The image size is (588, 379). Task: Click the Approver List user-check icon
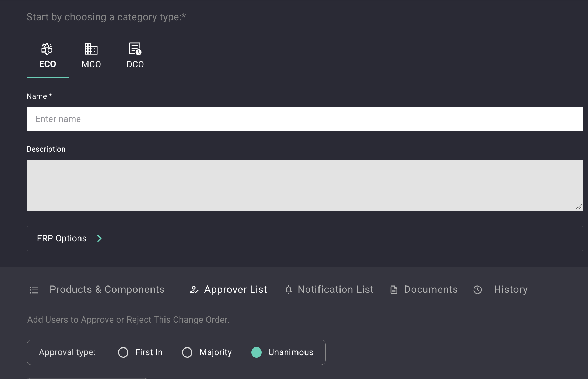pyautogui.click(x=194, y=290)
